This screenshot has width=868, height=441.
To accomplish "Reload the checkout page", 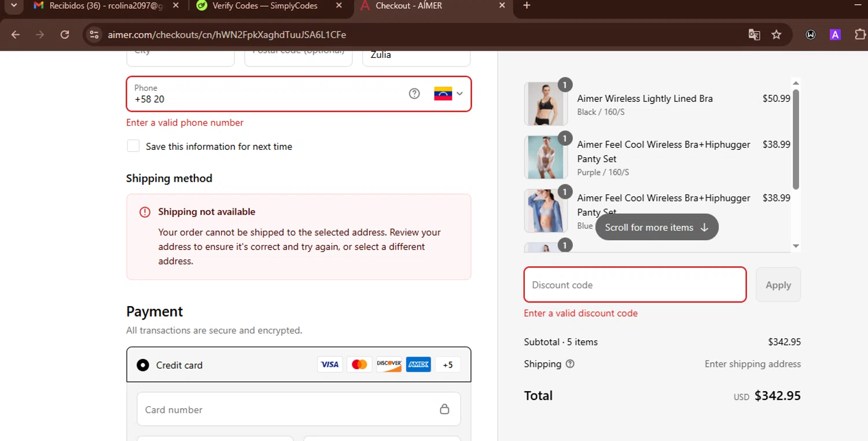I will (x=65, y=35).
